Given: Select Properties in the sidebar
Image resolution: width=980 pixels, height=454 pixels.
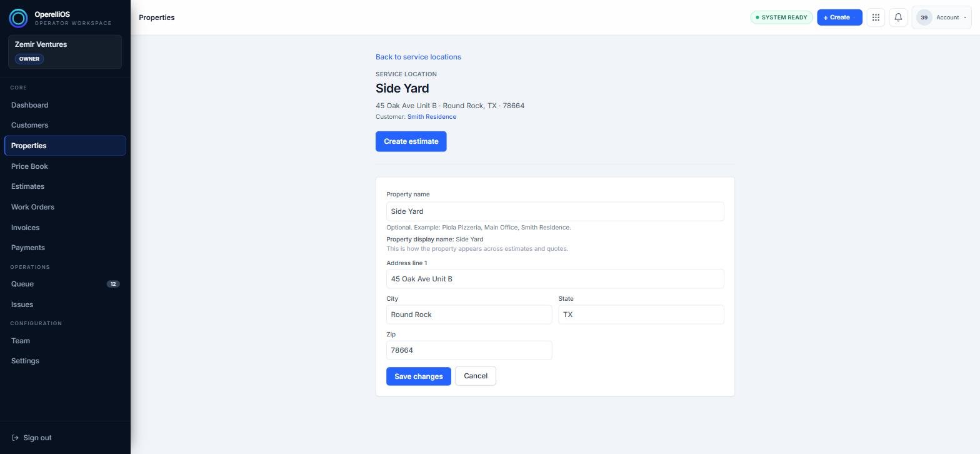Looking at the screenshot, I should point(65,146).
